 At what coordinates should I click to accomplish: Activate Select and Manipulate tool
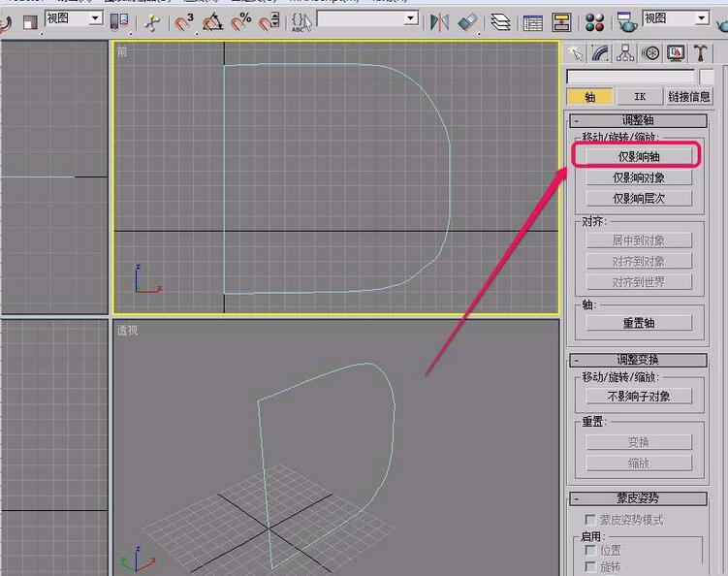[x=152, y=22]
